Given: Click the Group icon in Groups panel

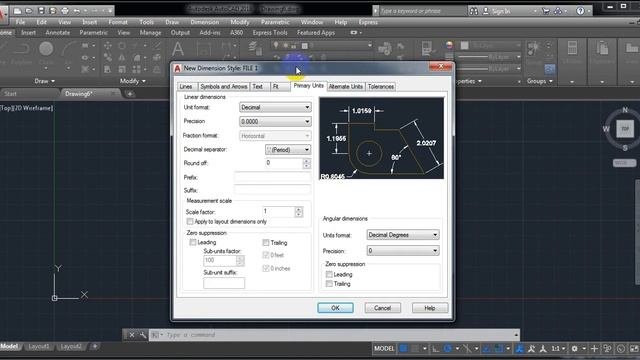Looking at the screenshot, I should tap(533, 49).
